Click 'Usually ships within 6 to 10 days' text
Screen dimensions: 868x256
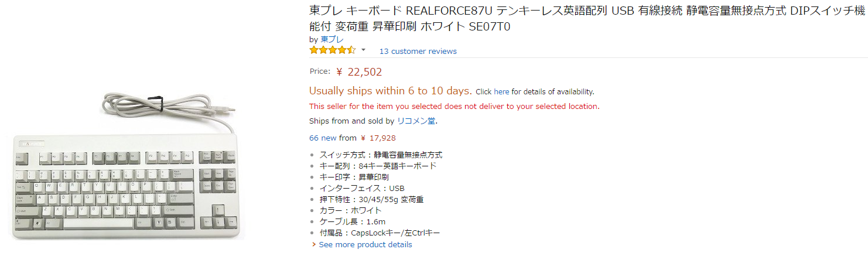390,91
